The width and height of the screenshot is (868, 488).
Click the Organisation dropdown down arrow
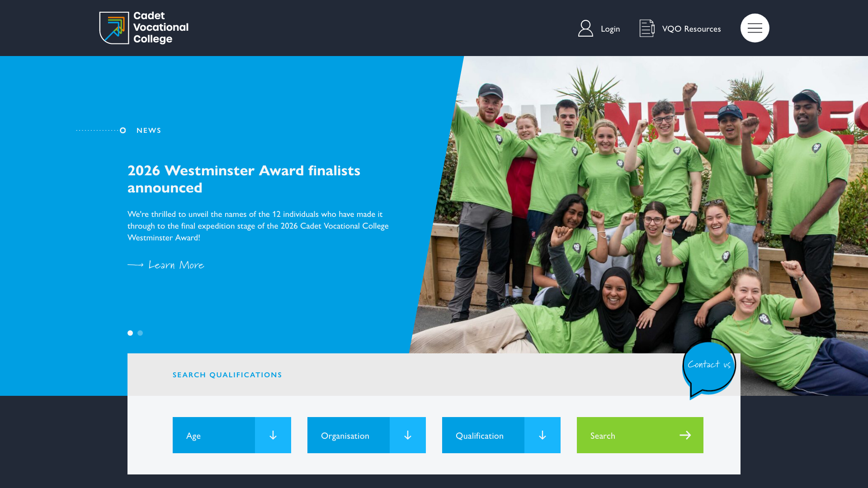408,435
